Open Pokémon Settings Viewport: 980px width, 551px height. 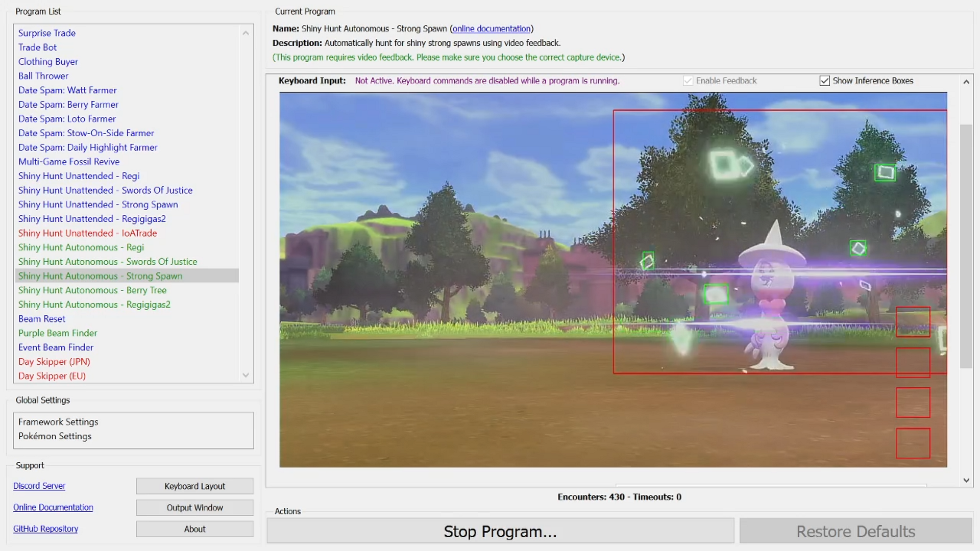pyautogui.click(x=55, y=436)
